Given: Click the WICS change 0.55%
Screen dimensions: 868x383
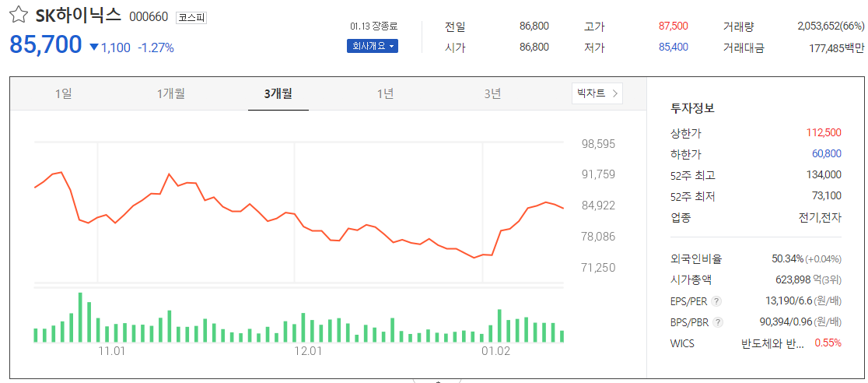Looking at the screenshot, I should pos(828,343).
